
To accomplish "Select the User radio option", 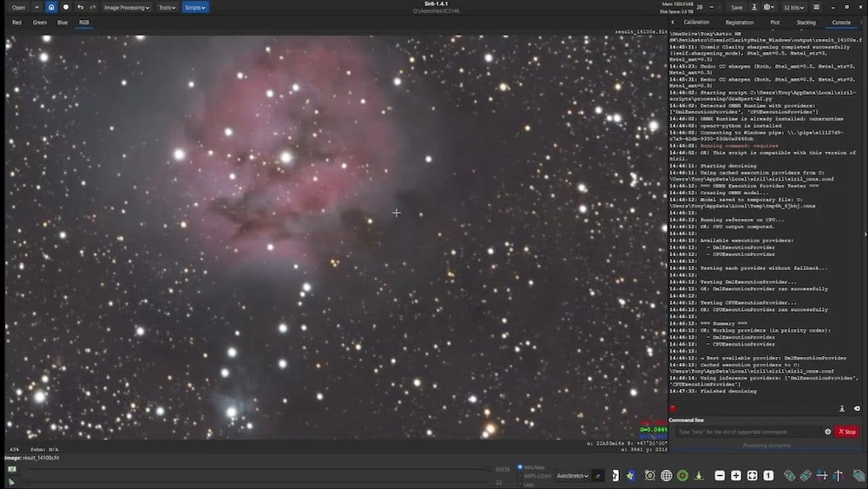I will [x=520, y=484].
